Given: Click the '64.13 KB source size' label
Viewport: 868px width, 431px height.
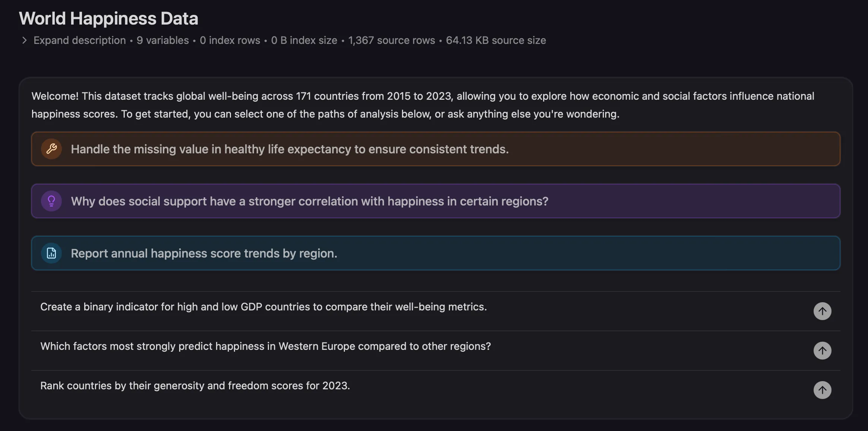Looking at the screenshot, I should click(x=496, y=40).
